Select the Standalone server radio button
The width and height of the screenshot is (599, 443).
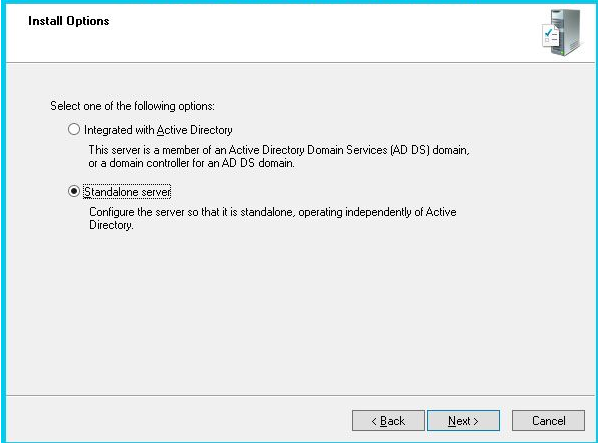pyautogui.click(x=74, y=191)
